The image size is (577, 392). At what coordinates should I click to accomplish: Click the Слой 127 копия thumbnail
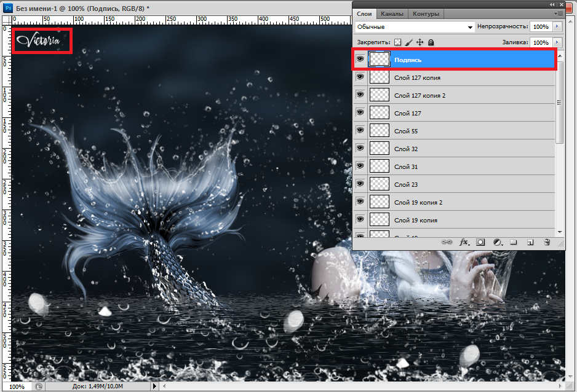point(380,77)
